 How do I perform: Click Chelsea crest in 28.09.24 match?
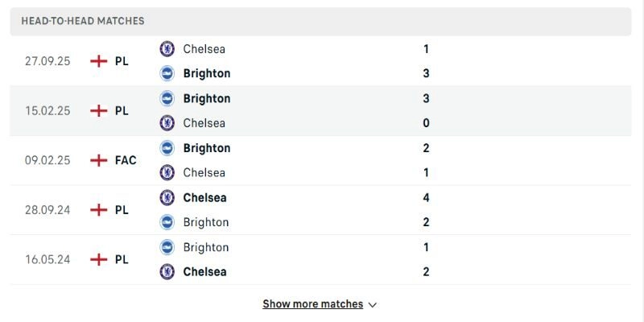click(167, 197)
